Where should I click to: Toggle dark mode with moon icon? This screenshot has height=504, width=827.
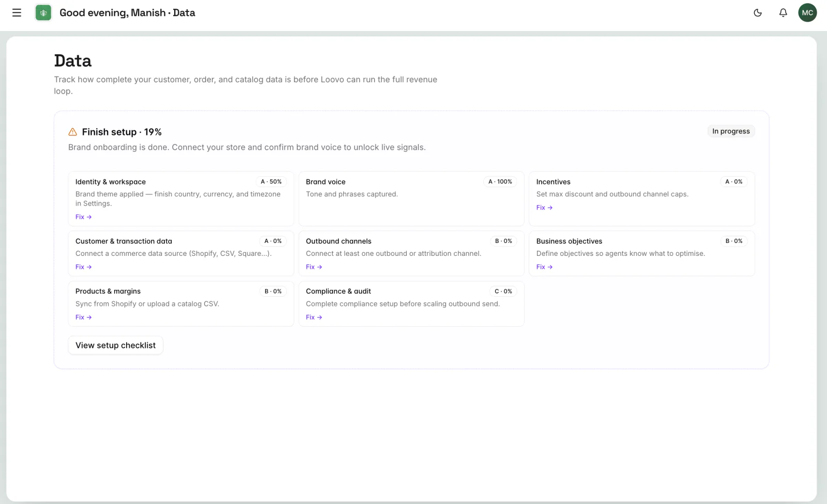[x=758, y=13]
